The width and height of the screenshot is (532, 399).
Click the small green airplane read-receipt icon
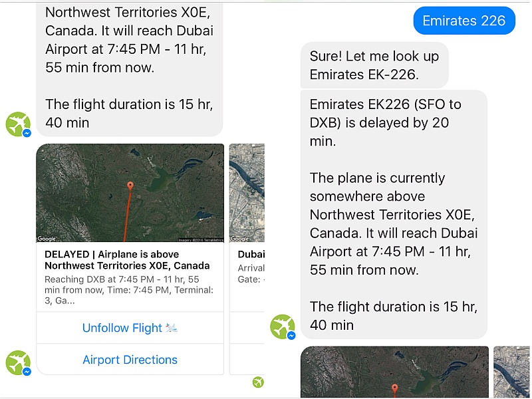pos(258,382)
